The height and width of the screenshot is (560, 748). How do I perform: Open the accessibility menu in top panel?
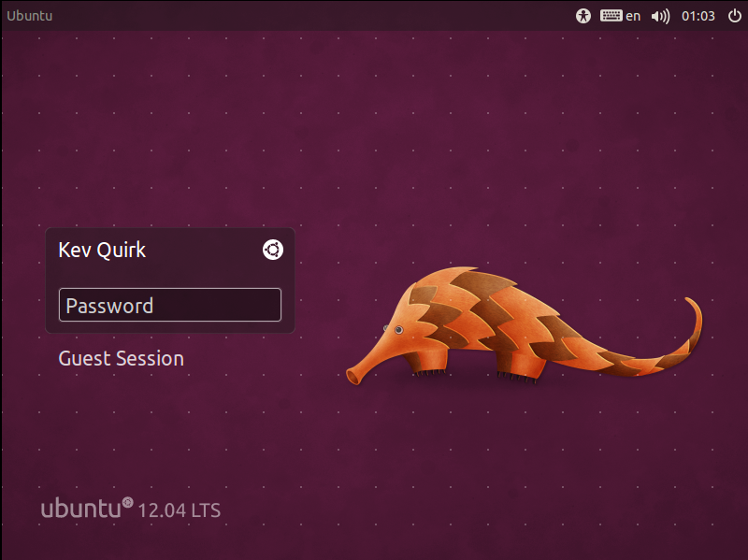(583, 16)
